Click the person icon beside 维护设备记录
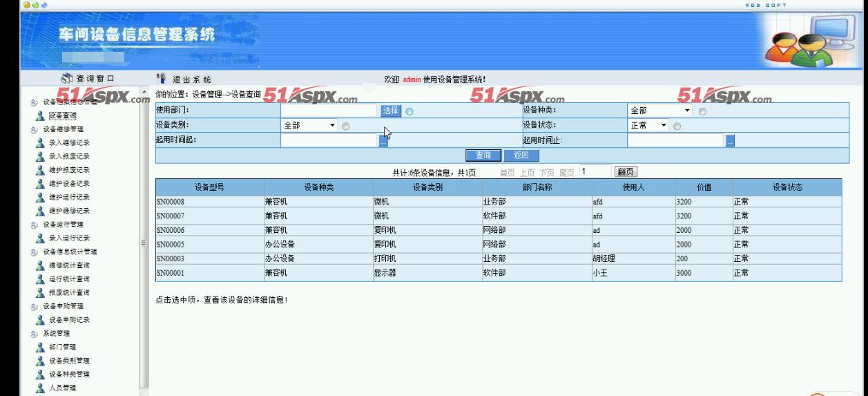Viewport: 868px width, 396px height. (x=41, y=184)
